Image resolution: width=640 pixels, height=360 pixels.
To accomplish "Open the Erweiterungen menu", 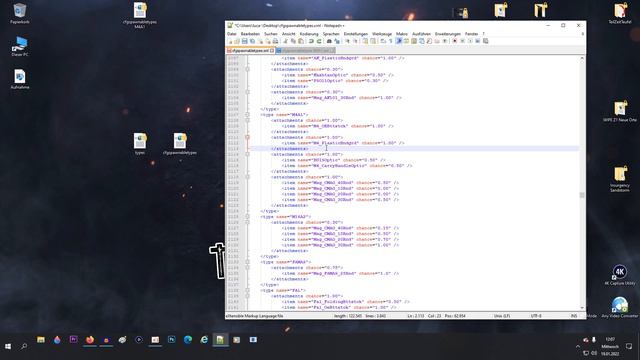I will tap(447, 34).
